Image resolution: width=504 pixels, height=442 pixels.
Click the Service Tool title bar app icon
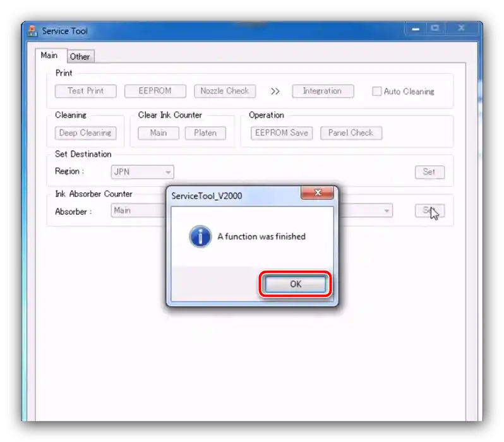pos(32,31)
